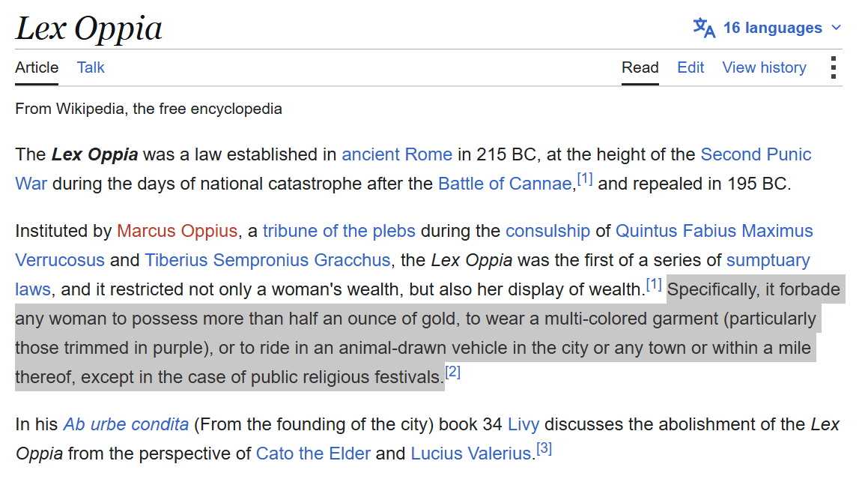Viewport: 868px width, 488px height.
Task: Jump to footnote [2] reference
Action: [453, 372]
